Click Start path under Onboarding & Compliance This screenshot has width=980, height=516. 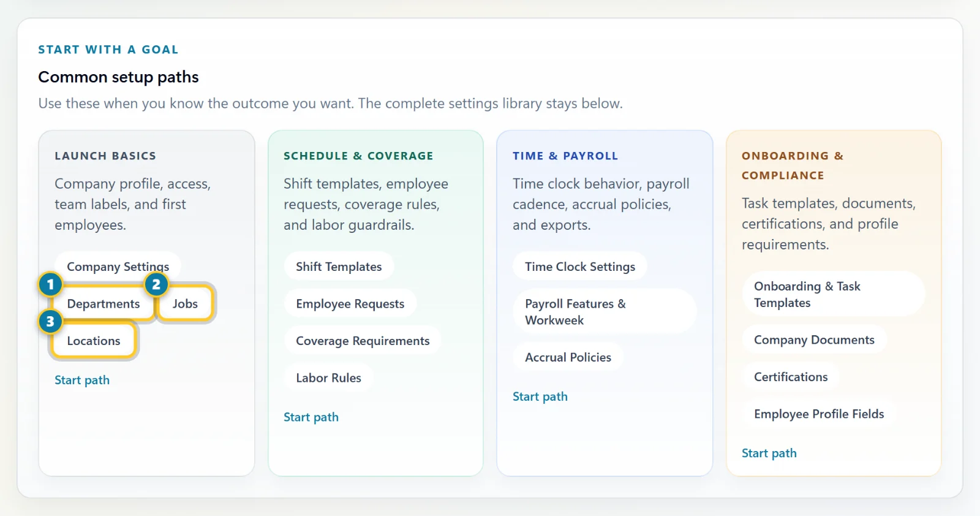tap(769, 453)
